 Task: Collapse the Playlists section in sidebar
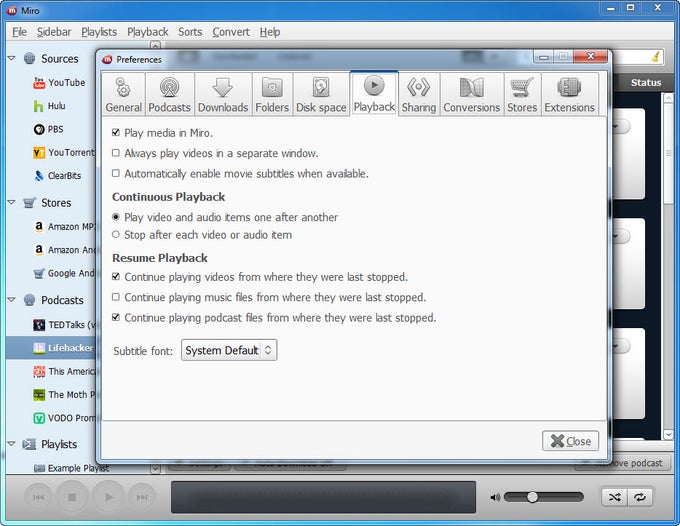coord(12,444)
